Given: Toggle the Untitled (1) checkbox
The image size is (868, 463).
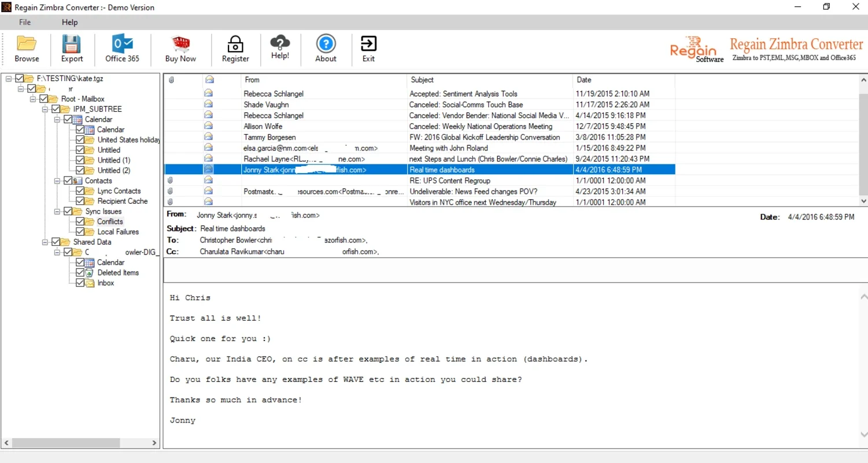Looking at the screenshot, I should click(80, 160).
